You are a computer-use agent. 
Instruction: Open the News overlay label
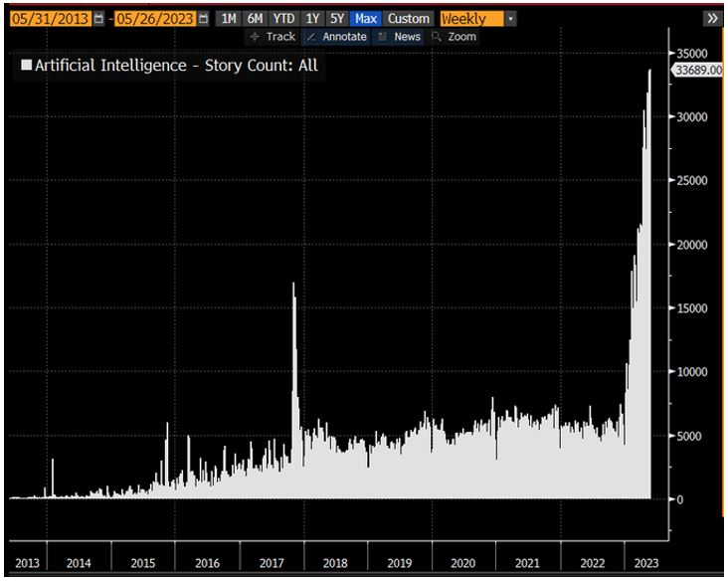[407, 37]
